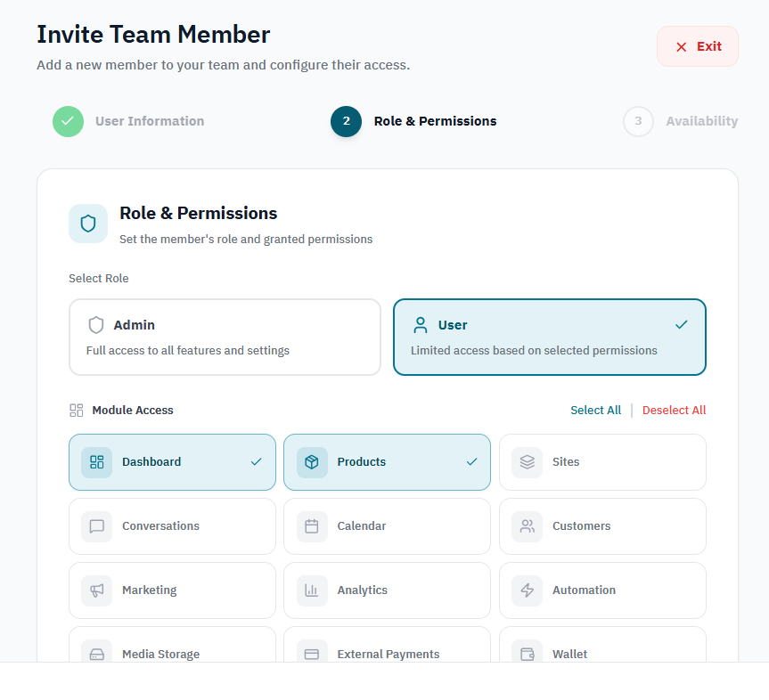The image size is (769, 700).
Task: Click the Conversations chat bubble icon
Action: (96, 526)
